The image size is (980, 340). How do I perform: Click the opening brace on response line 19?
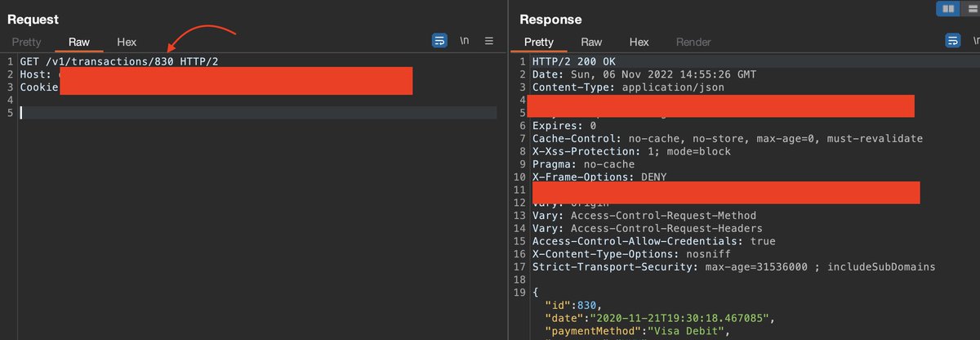click(536, 292)
